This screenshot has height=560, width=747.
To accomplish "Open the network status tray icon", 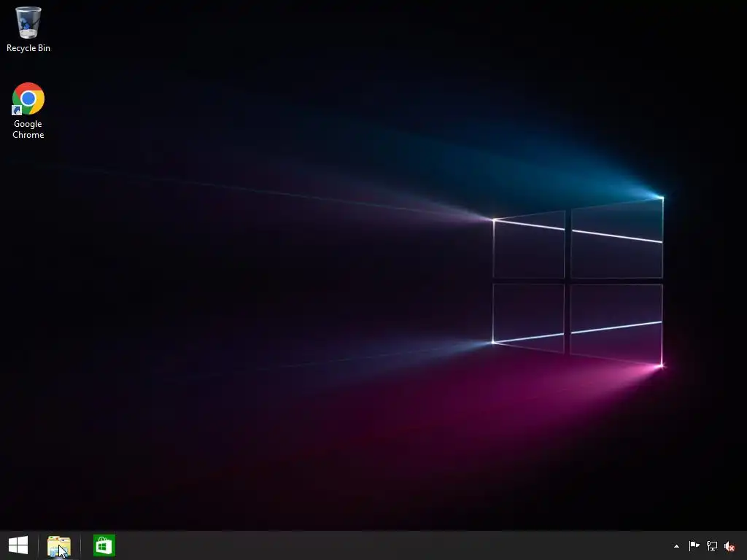I will click(712, 545).
